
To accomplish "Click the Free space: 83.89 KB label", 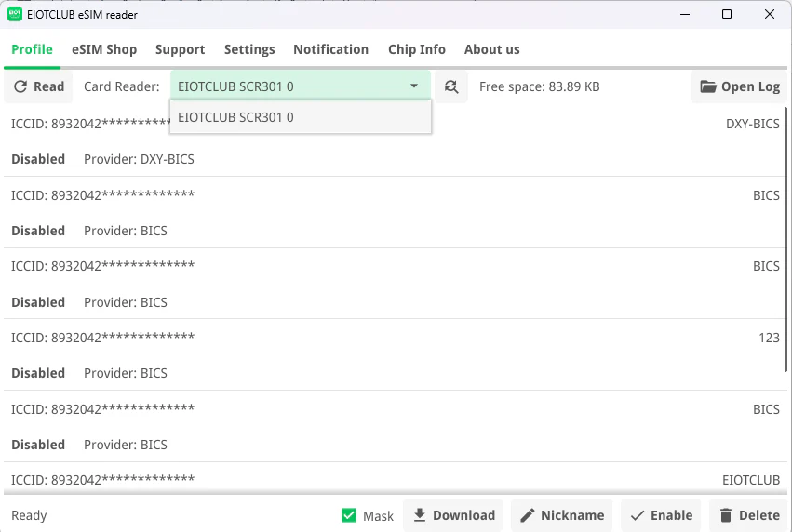I will point(540,86).
